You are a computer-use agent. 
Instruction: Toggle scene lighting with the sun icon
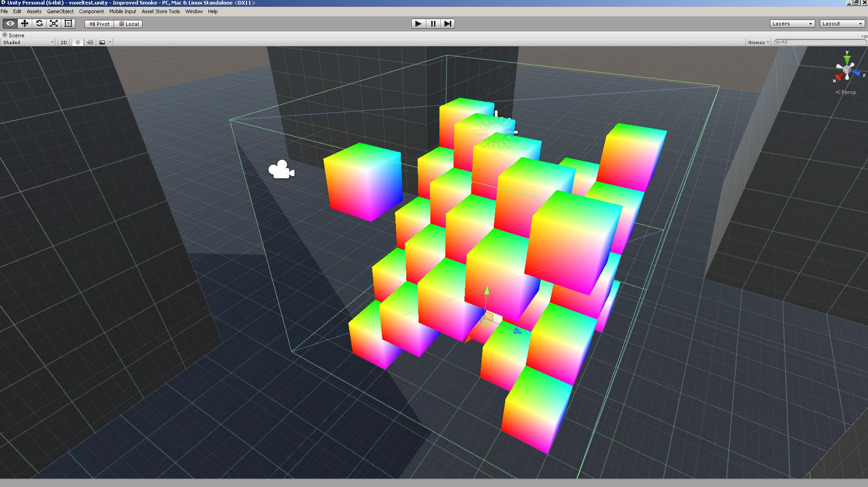(78, 42)
